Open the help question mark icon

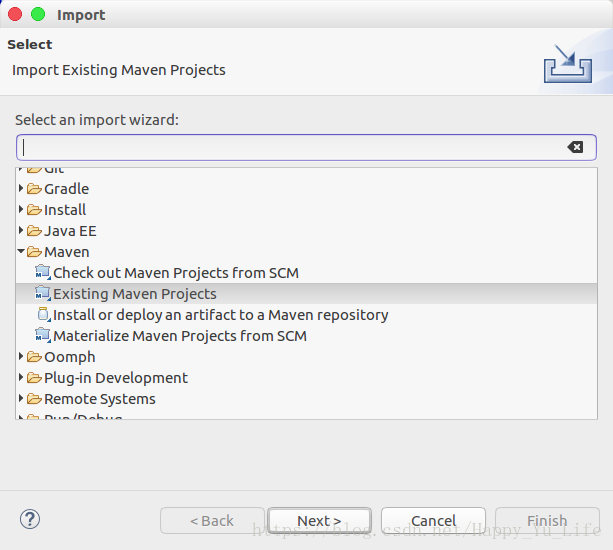click(30, 520)
